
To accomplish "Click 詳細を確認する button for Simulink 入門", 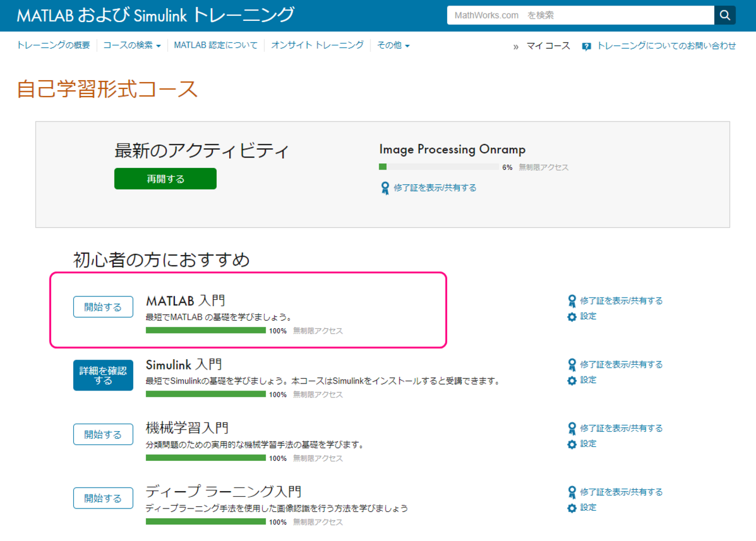I will (x=103, y=375).
